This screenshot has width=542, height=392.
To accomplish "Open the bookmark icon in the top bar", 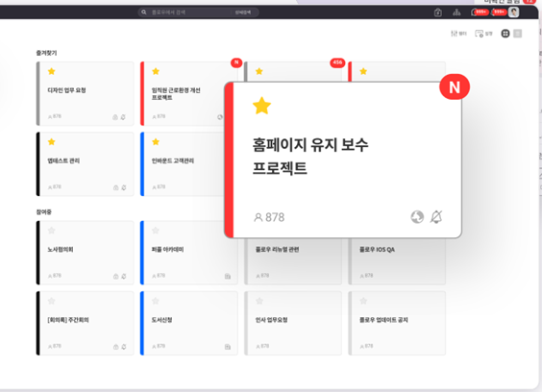I will 437,12.
